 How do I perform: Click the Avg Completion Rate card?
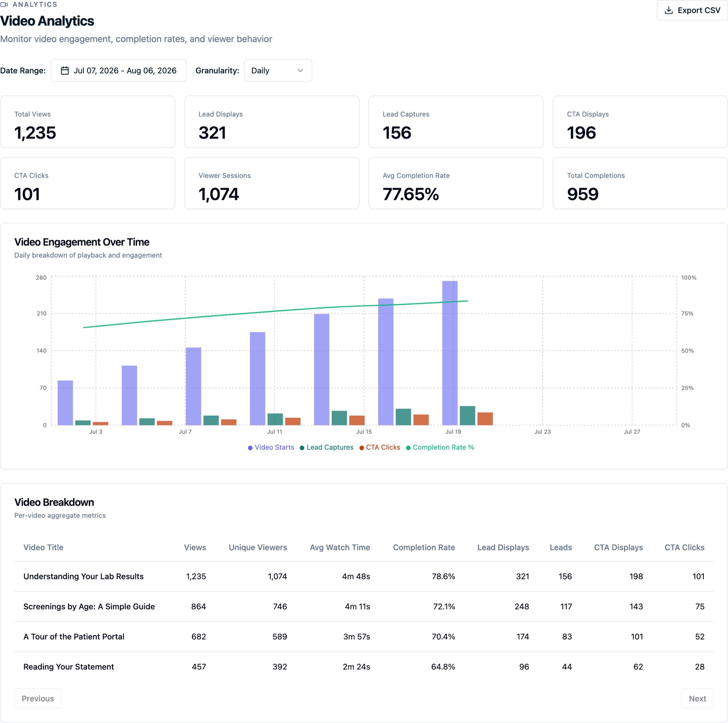pyautogui.click(x=456, y=183)
